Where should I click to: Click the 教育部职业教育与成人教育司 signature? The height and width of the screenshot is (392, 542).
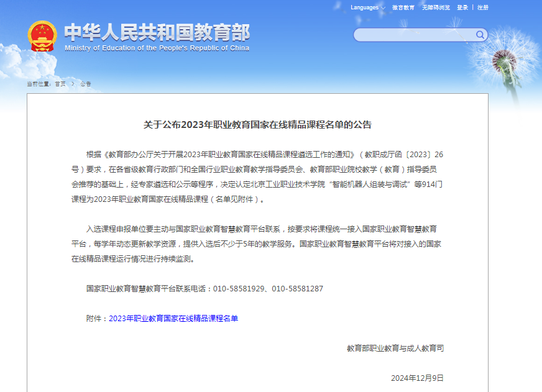[395, 349]
